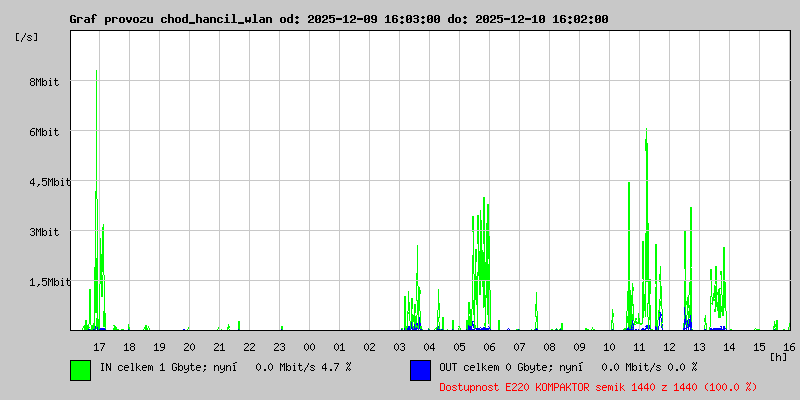
Task: Click the '00' hour label on x-axis
Action: click(309, 347)
